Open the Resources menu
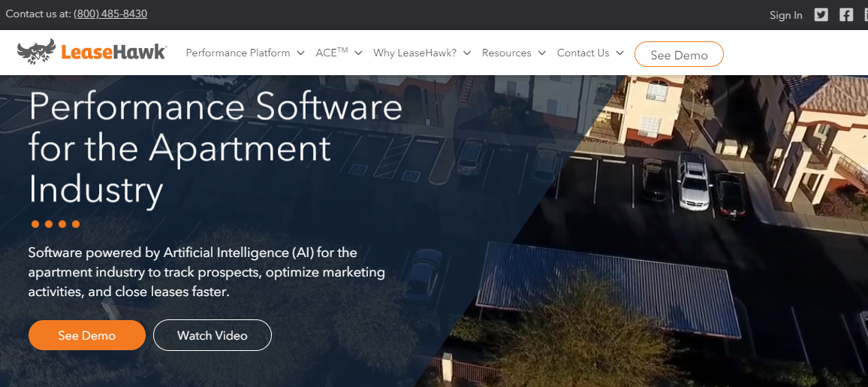The height and width of the screenshot is (387, 868). [x=507, y=53]
